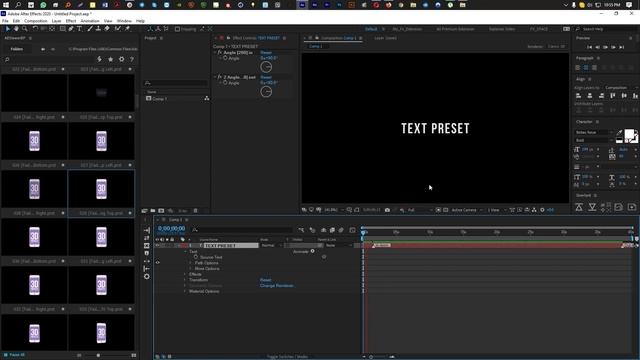The height and width of the screenshot is (360, 640).
Task: Click the first Angle dial control
Action: [266, 67]
